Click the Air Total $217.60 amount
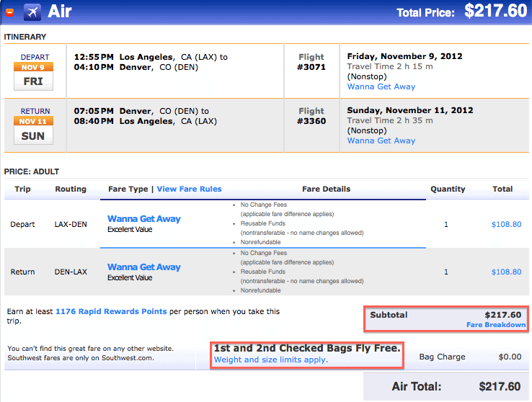The height and width of the screenshot is (402, 532). tap(500, 386)
